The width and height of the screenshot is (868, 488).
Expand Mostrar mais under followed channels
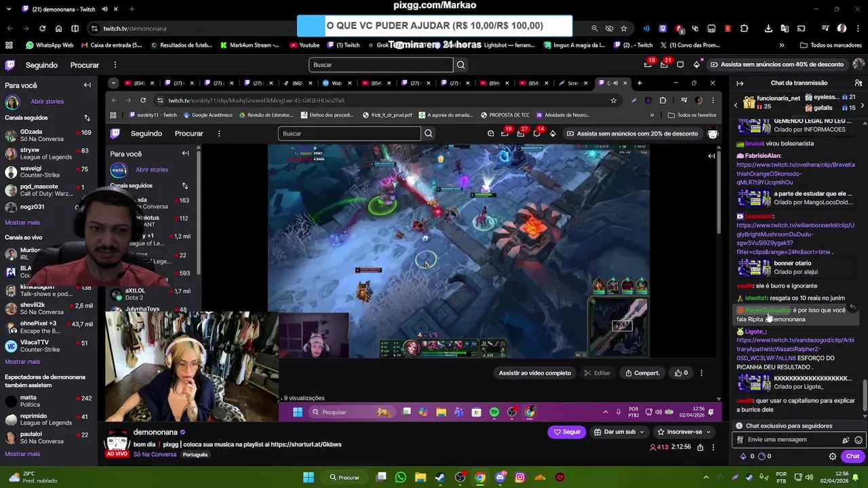(x=22, y=222)
